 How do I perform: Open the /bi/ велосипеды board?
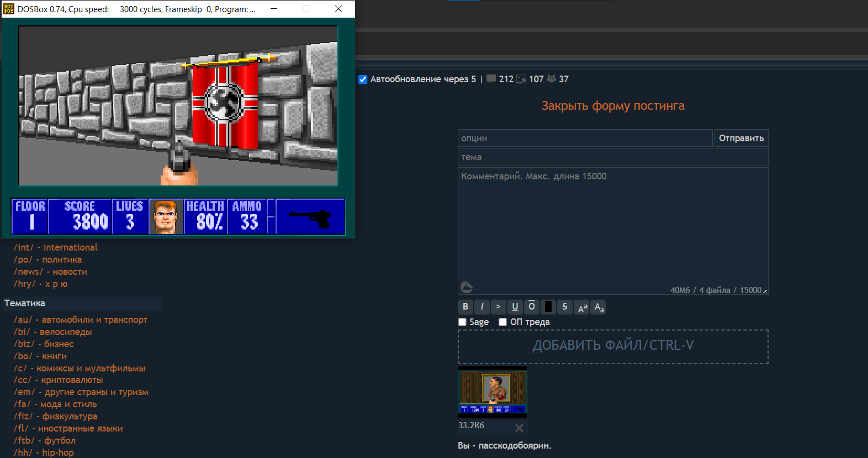tap(53, 332)
